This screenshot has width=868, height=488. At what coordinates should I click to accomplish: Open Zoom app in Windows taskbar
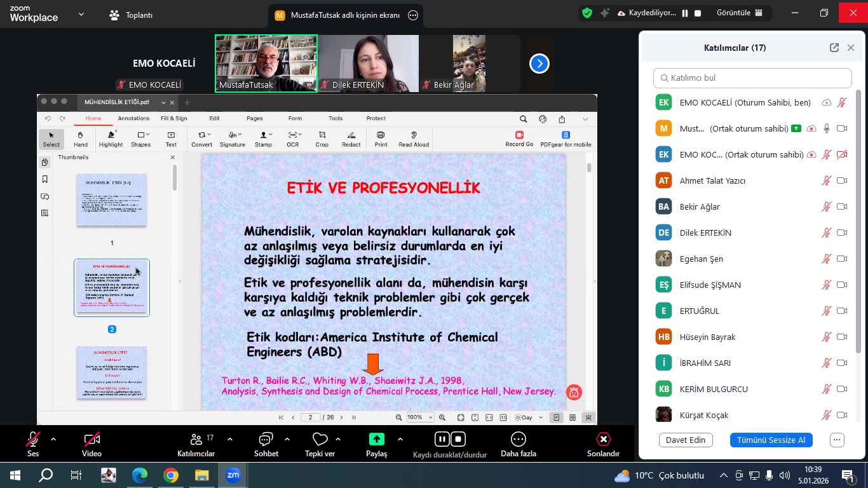coord(233,475)
